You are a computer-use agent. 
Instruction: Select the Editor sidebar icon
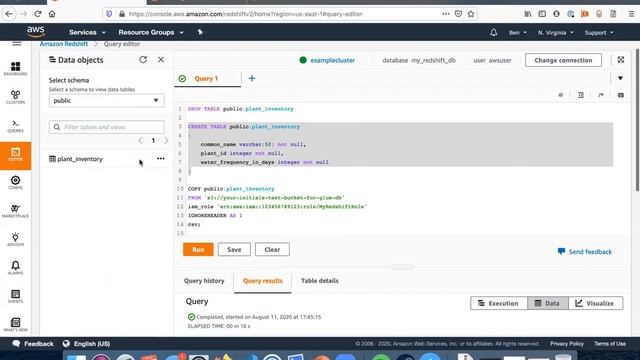(x=16, y=156)
